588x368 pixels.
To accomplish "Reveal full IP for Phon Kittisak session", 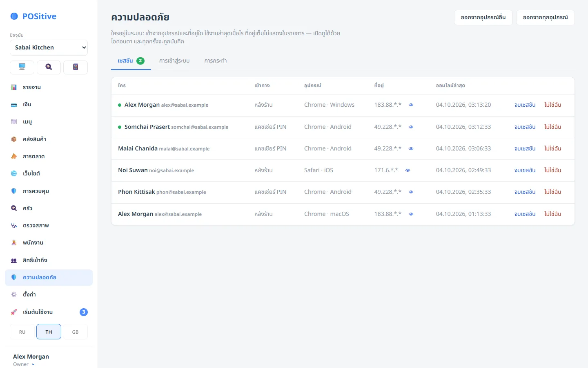I will (x=411, y=192).
